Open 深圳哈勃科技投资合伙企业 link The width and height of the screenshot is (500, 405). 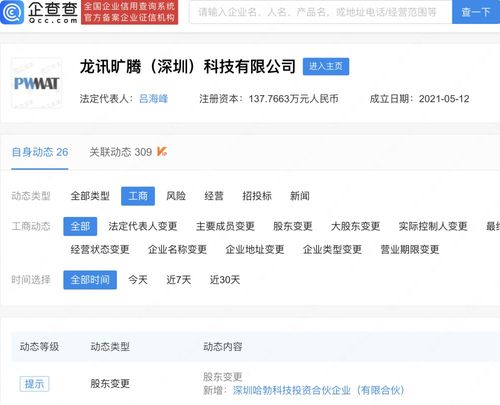(x=318, y=390)
